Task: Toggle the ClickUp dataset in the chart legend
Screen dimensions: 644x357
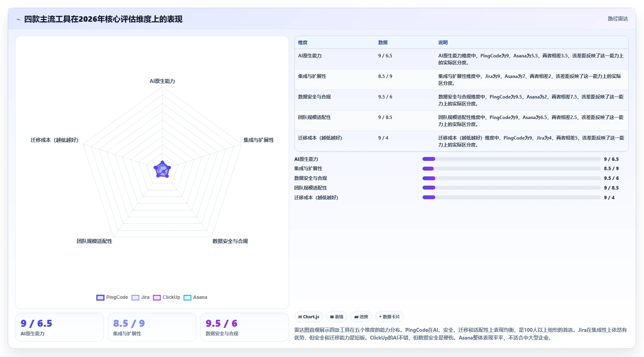Action: 166,297
